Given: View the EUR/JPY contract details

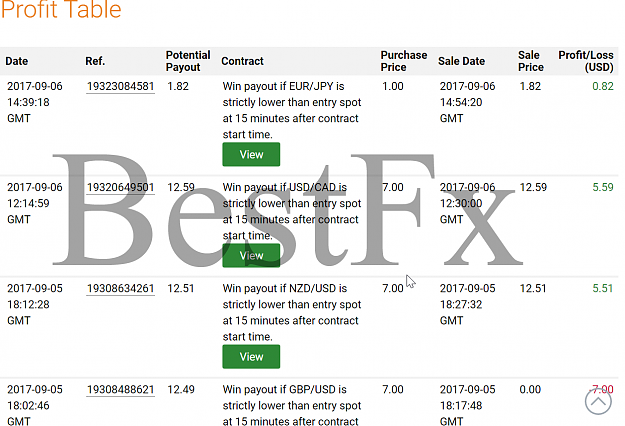Looking at the screenshot, I should 251,154.
